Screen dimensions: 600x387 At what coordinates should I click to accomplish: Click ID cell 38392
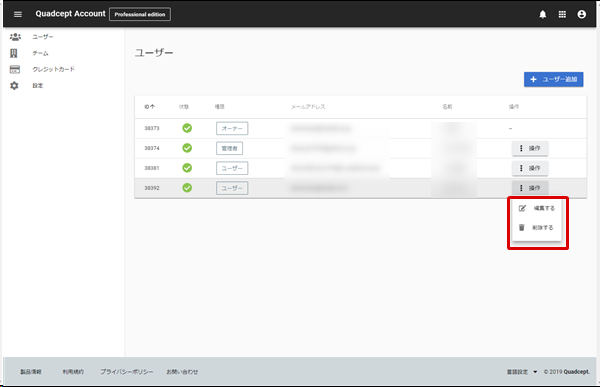152,188
